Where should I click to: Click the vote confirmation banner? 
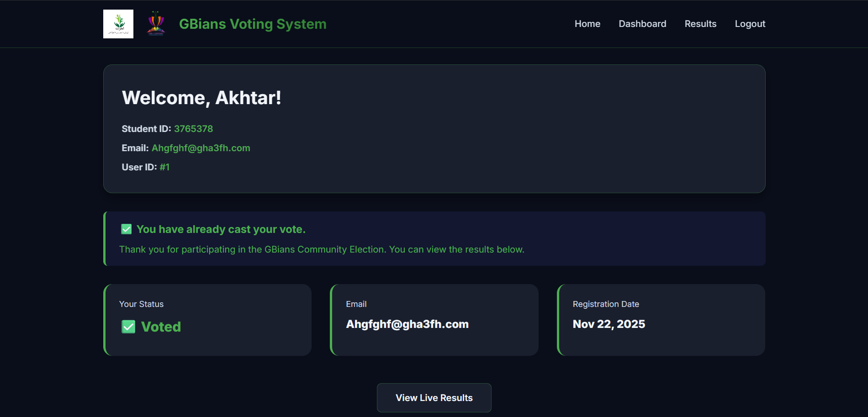(x=434, y=239)
